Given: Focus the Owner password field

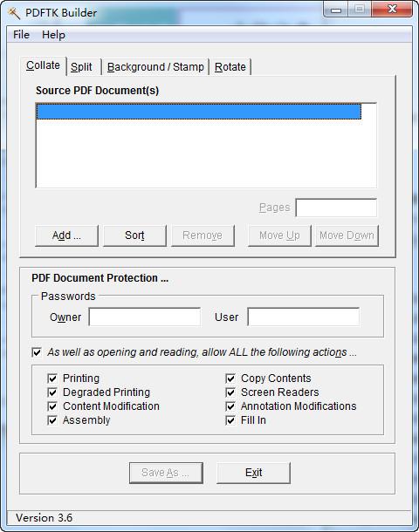Looking at the screenshot, I should (x=145, y=317).
